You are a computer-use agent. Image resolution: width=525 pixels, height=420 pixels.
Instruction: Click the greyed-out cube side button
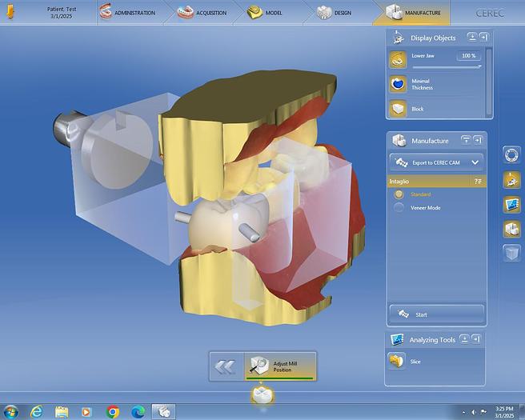pos(511,253)
